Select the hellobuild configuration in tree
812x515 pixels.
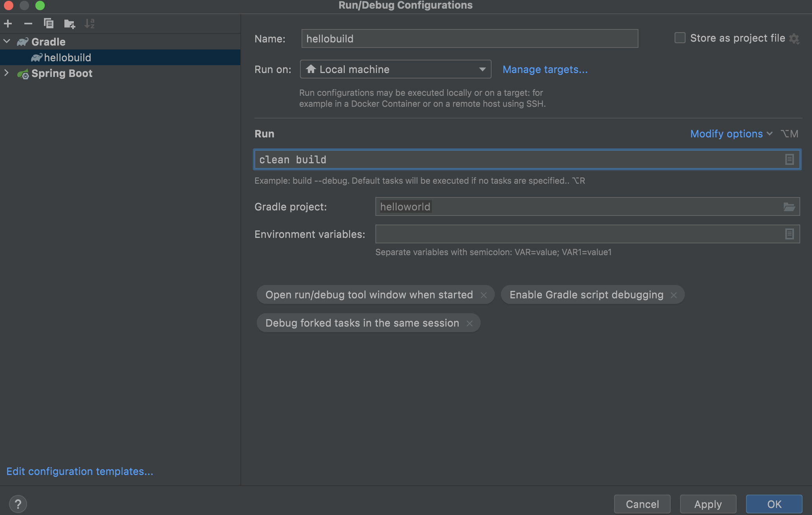[68, 58]
